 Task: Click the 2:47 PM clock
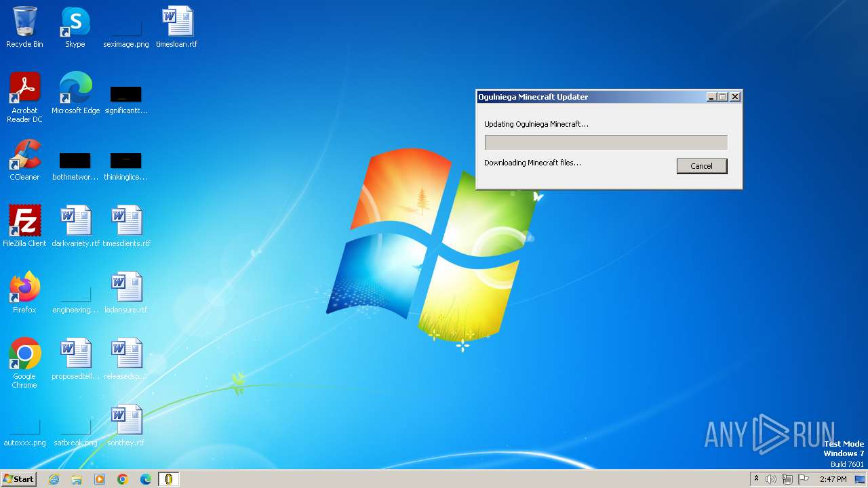tap(833, 479)
